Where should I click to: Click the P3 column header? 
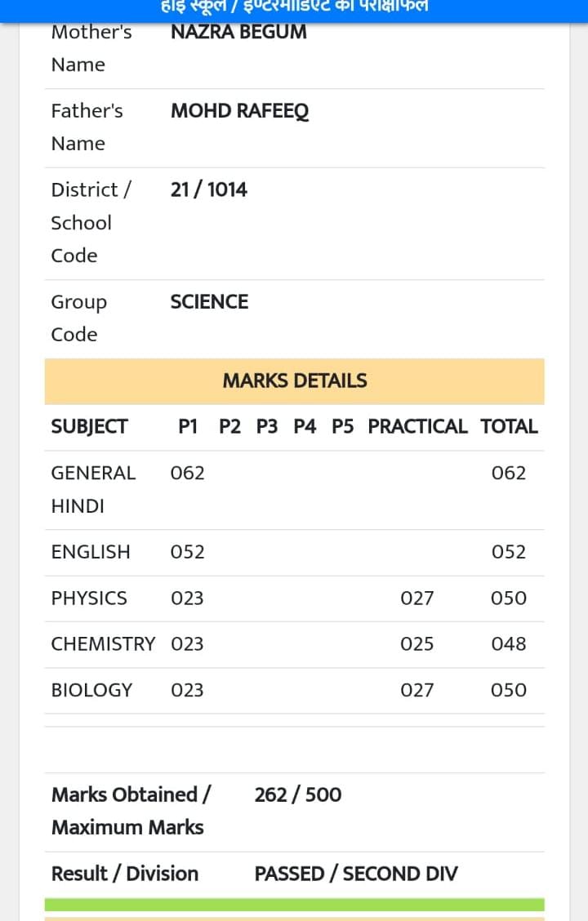coord(267,427)
